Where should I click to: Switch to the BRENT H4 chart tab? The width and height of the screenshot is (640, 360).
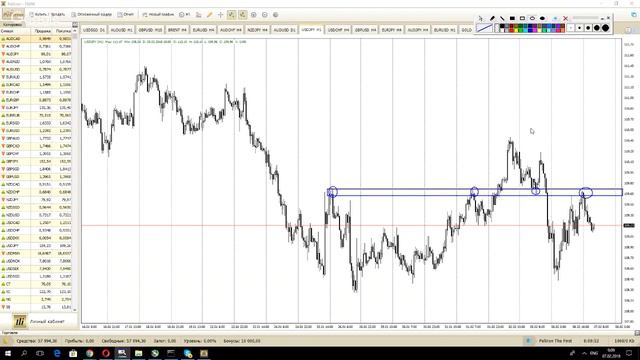pyautogui.click(x=177, y=30)
